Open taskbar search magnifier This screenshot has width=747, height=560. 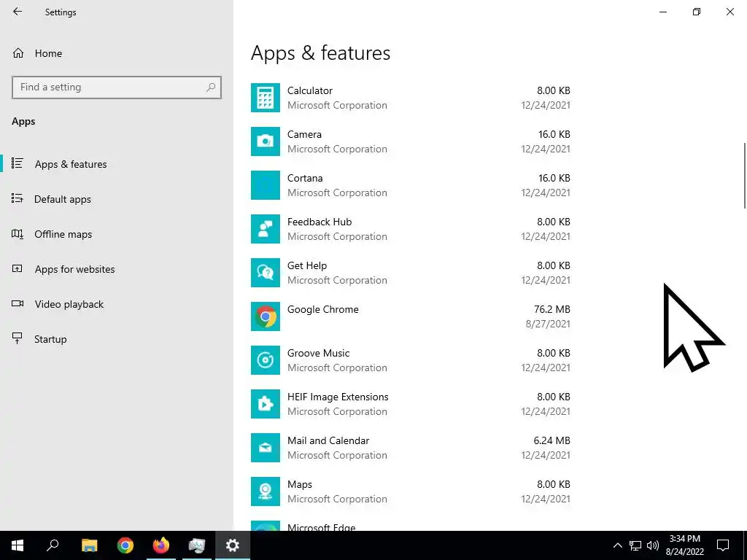coord(53,545)
